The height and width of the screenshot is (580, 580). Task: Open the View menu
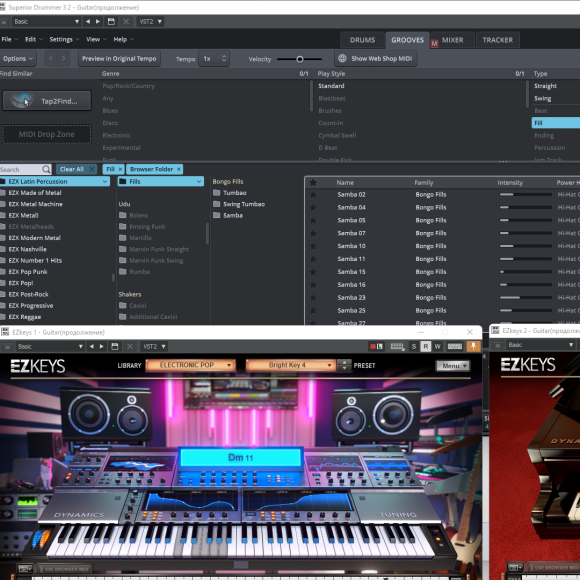(96, 39)
